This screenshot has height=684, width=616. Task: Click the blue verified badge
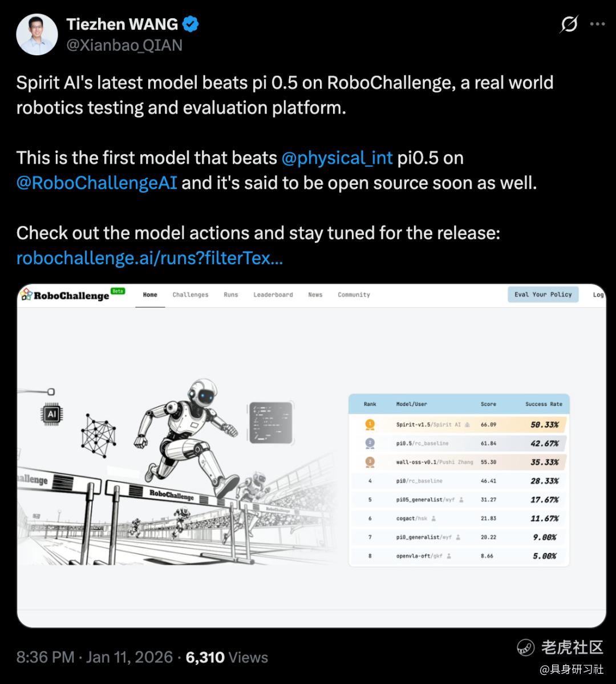[190, 24]
